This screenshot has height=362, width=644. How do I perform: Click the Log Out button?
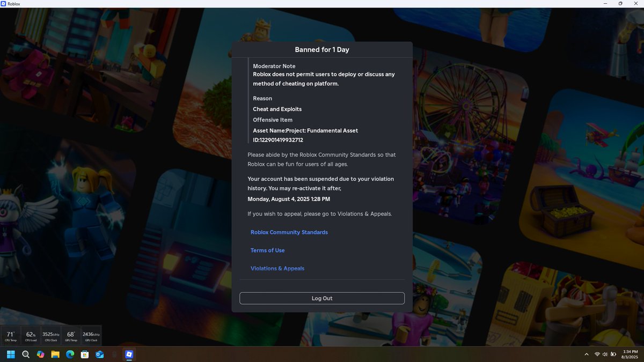(322, 298)
